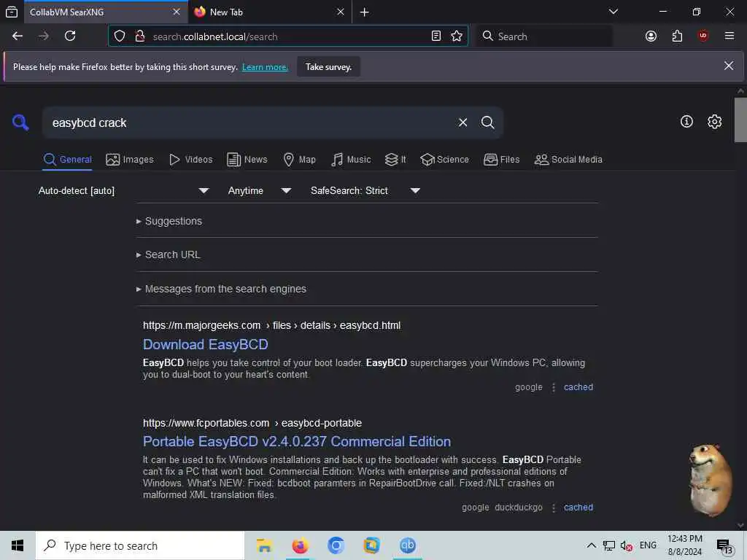
Task: Open the Learn more survey link
Action: click(x=265, y=67)
